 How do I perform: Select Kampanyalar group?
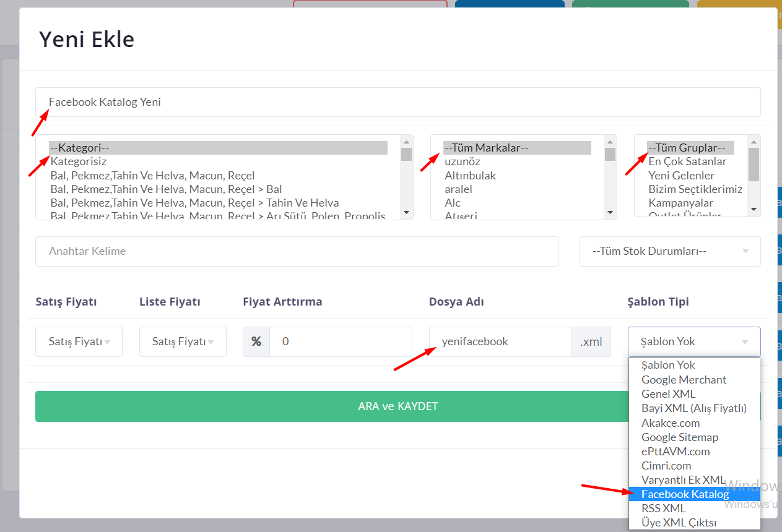coord(690,202)
